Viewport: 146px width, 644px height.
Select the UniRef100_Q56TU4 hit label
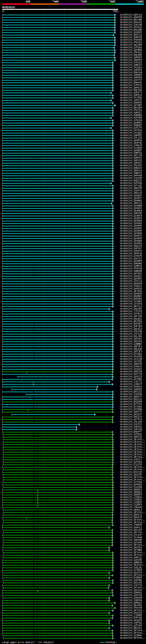[x=131, y=371]
